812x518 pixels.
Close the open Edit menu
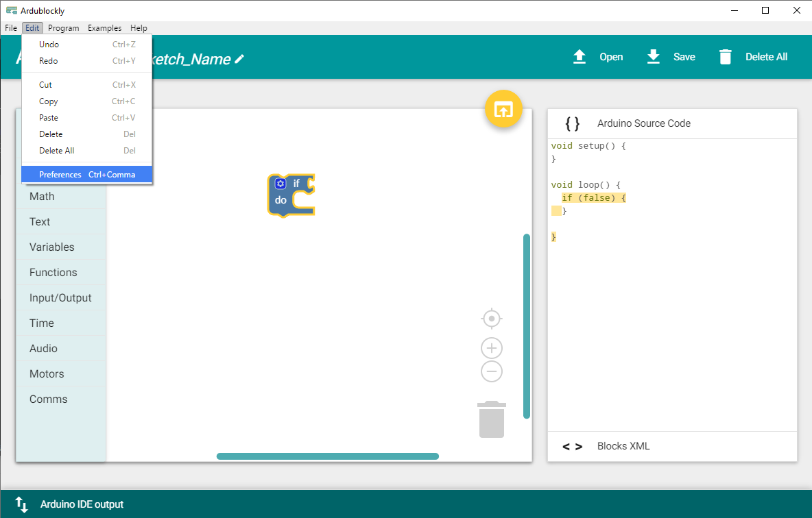[x=32, y=28]
